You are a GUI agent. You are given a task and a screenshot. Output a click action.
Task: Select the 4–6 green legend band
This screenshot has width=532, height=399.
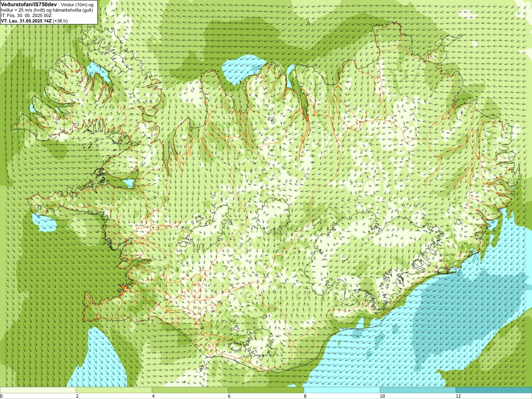coord(190,390)
